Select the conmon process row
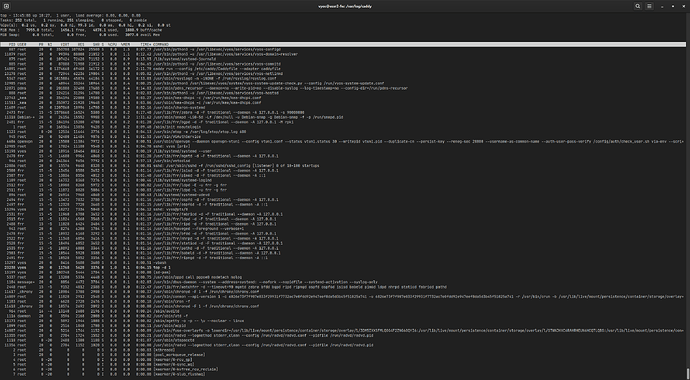Image resolution: width=690 pixels, height=380 pixels. click(343, 296)
